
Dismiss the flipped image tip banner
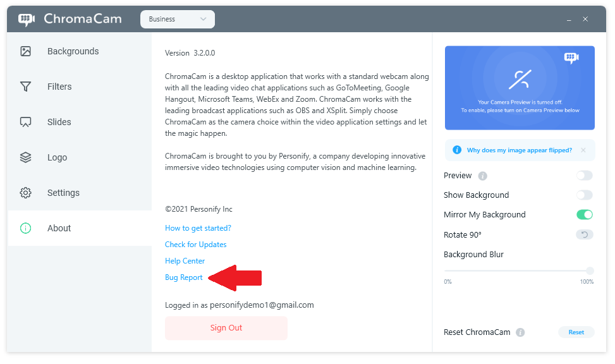pos(583,150)
